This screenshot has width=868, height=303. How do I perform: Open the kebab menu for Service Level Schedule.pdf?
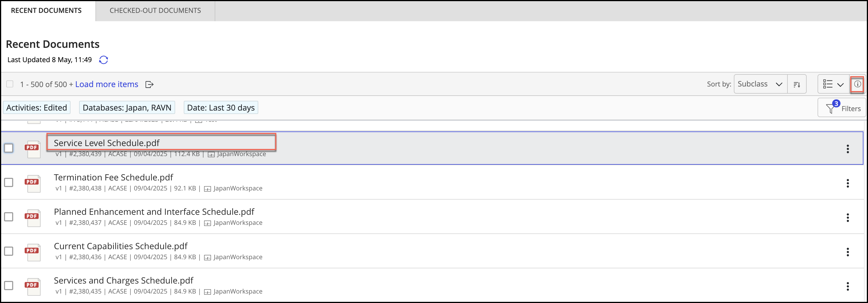pos(847,149)
